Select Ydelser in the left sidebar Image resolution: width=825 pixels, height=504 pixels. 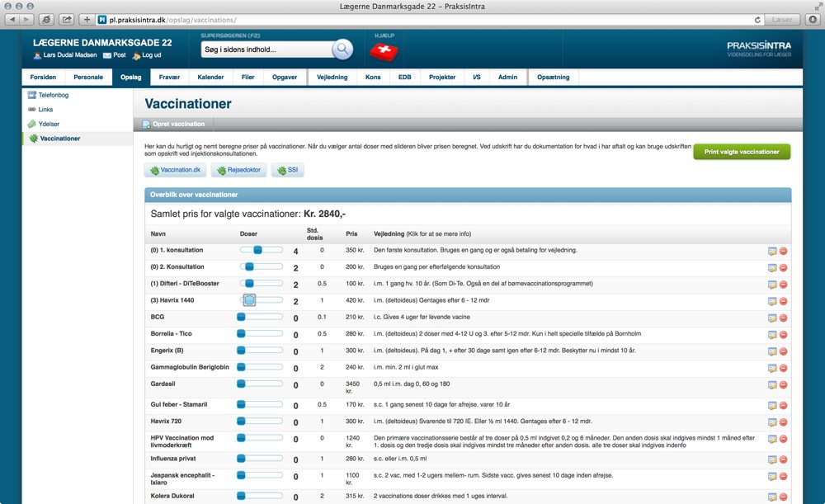[x=48, y=124]
